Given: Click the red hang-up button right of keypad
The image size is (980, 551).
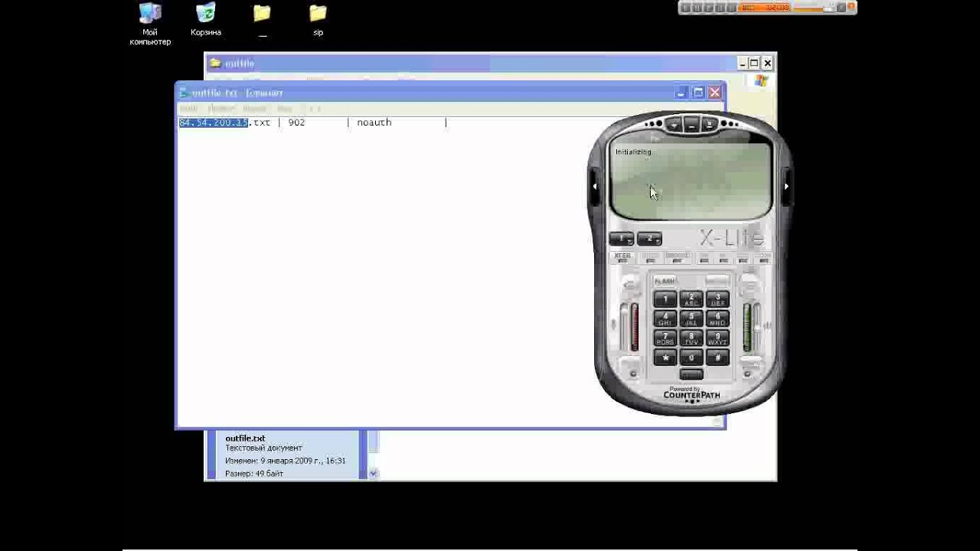Looking at the screenshot, I should 750,285.
